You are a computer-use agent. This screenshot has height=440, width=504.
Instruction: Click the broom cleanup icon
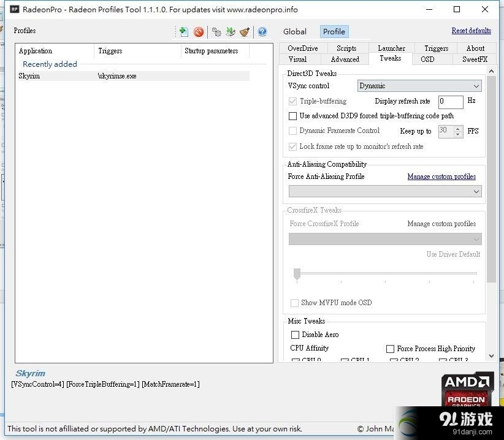click(245, 32)
